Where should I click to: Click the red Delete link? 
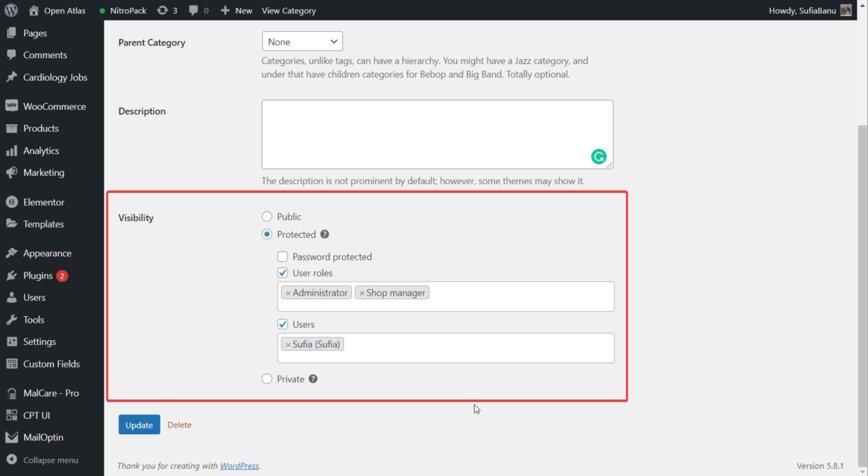(179, 425)
